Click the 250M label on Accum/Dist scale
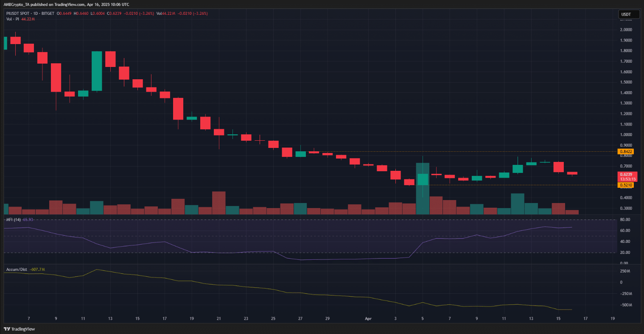The width and height of the screenshot is (644, 334). point(625,271)
